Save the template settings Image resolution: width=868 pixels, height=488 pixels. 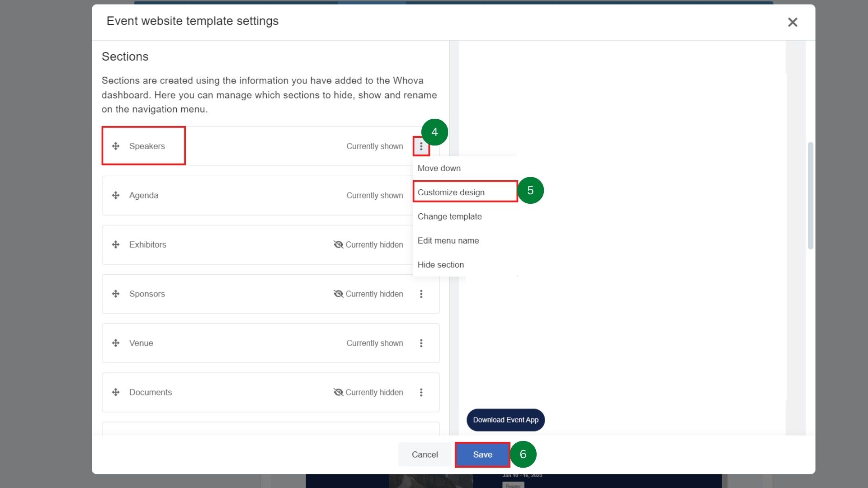pos(482,455)
